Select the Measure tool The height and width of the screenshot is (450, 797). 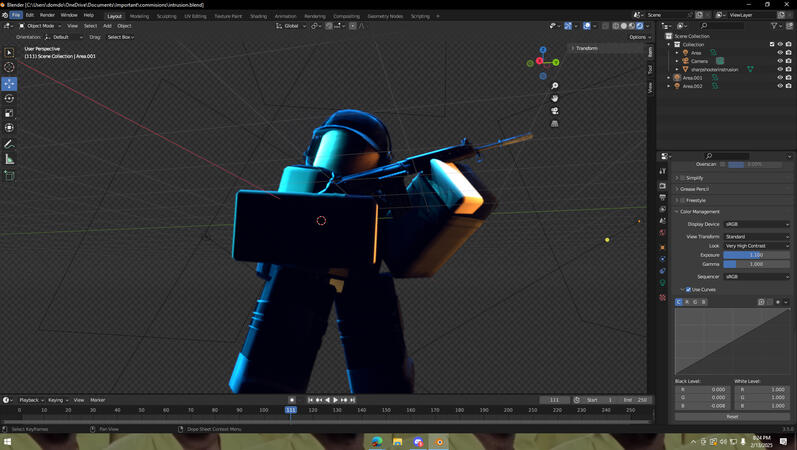(9, 159)
